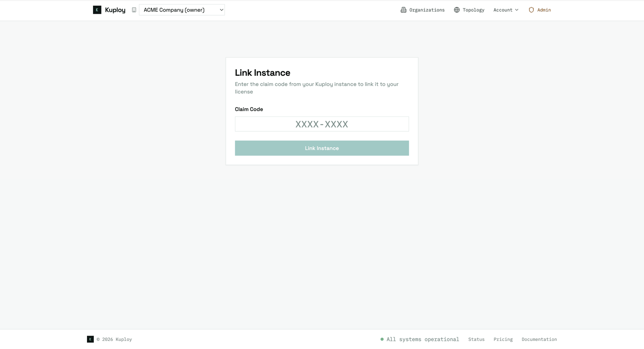Image resolution: width=644 pixels, height=349 pixels.
Task: Open the ACME Company (owner) dropdown
Action: click(182, 10)
